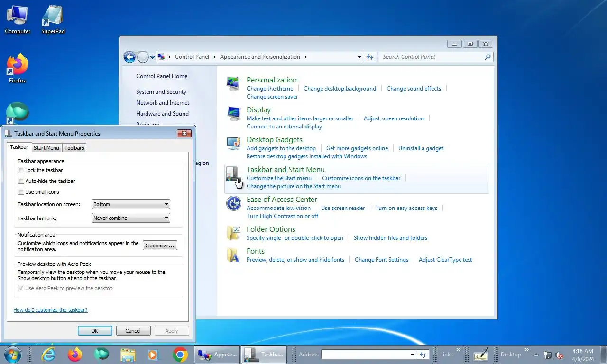The image size is (607, 364).
Task: Check Use small icons option
Action: click(x=21, y=192)
